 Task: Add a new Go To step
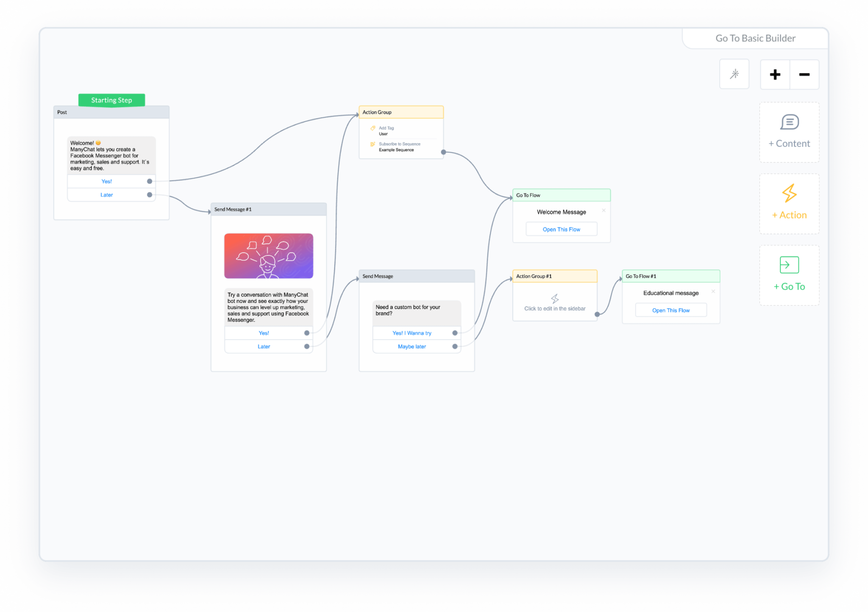point(789,275)
